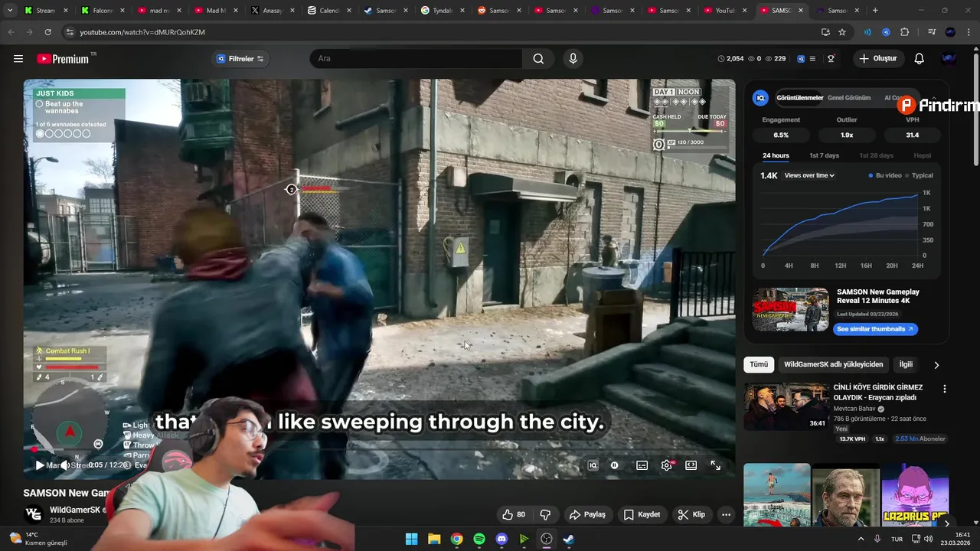Mute the video with the speaker icon
Image resolution: width=980 pixels, height=551 pixels.
pyautogui.click(x=66, y=465)
